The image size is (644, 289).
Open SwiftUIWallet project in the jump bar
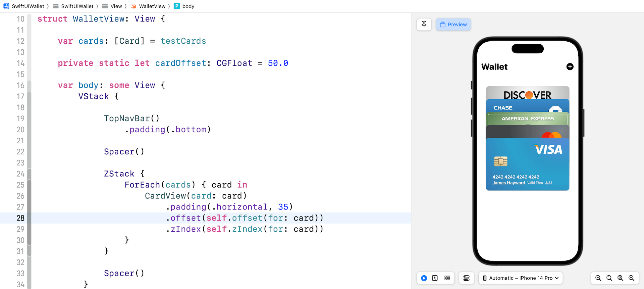click(x=28, y=6)
